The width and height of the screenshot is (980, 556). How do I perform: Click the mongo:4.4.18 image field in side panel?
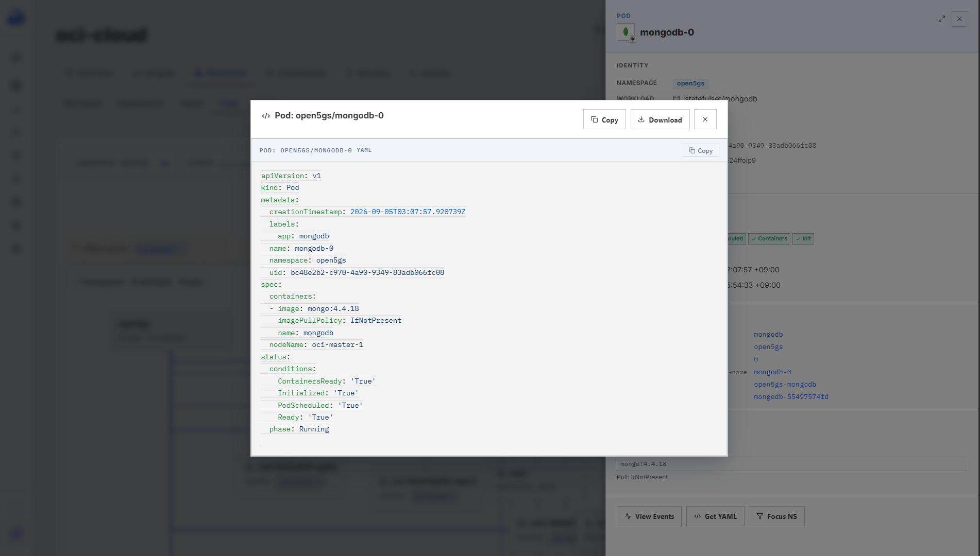click(x=791, y=464)
